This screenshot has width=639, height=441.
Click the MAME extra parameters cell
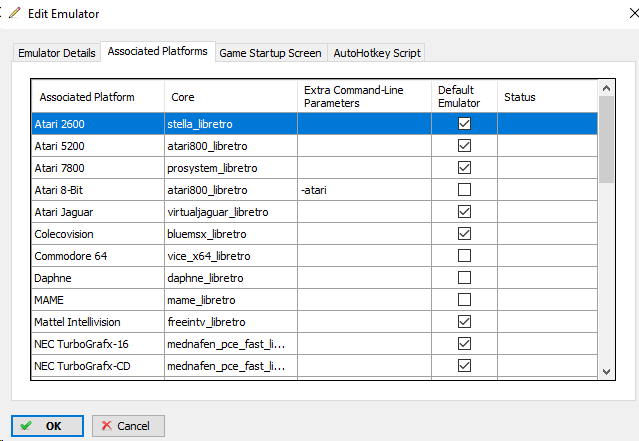click(x=364, y=300)
